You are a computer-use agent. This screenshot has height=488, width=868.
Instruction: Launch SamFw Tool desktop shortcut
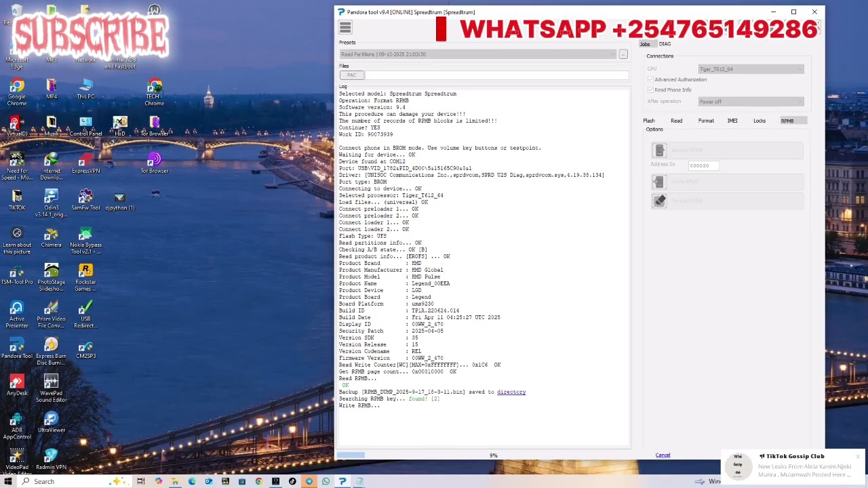[85, 201]
